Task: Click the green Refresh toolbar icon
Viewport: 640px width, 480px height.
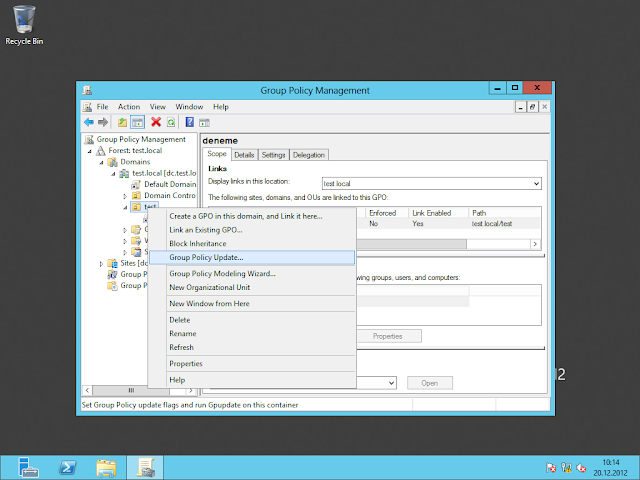Action: tap(171, 121)
